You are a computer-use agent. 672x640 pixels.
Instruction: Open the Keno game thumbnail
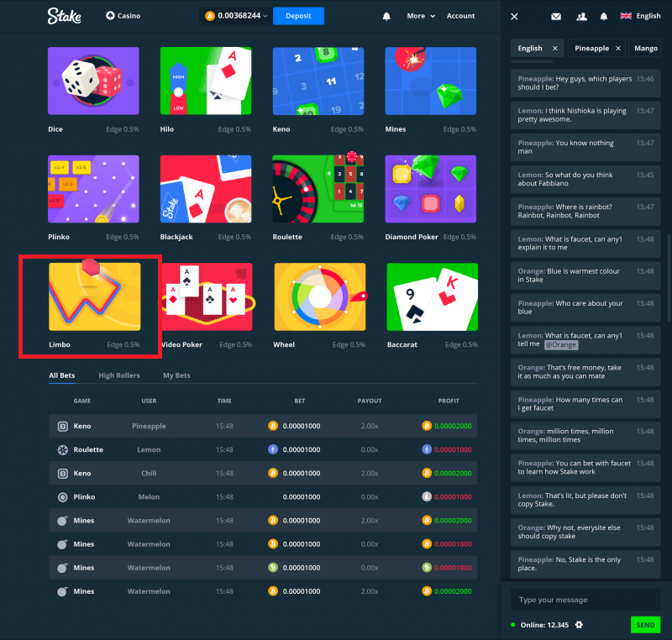(x=318, y=81)
